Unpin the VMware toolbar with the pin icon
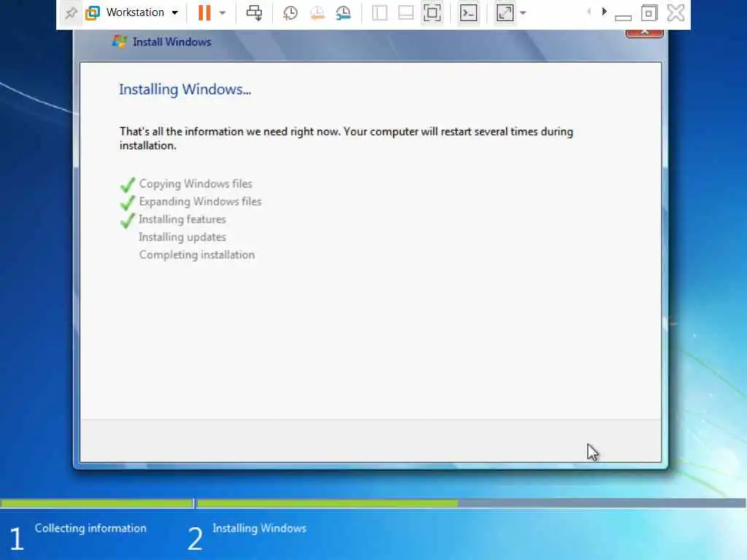The height and width of the screenshot is (560, 747). click(x=71, y=13)
